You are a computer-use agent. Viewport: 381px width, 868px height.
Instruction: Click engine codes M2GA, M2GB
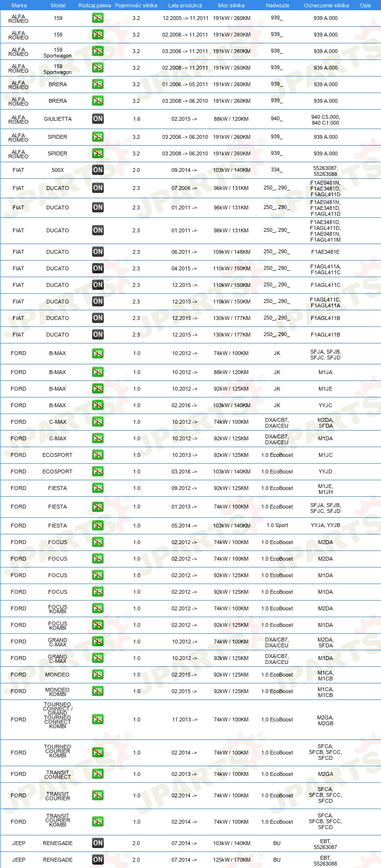point(325,720)
